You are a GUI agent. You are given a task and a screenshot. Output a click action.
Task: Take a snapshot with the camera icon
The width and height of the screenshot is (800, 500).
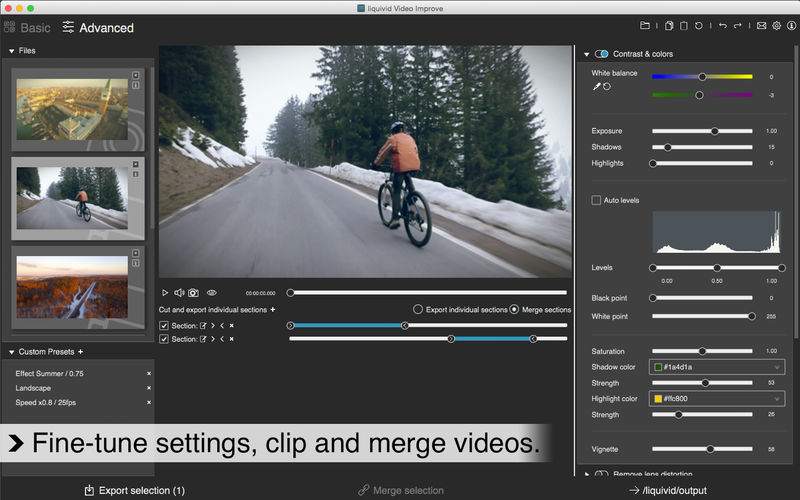(194, 293)
